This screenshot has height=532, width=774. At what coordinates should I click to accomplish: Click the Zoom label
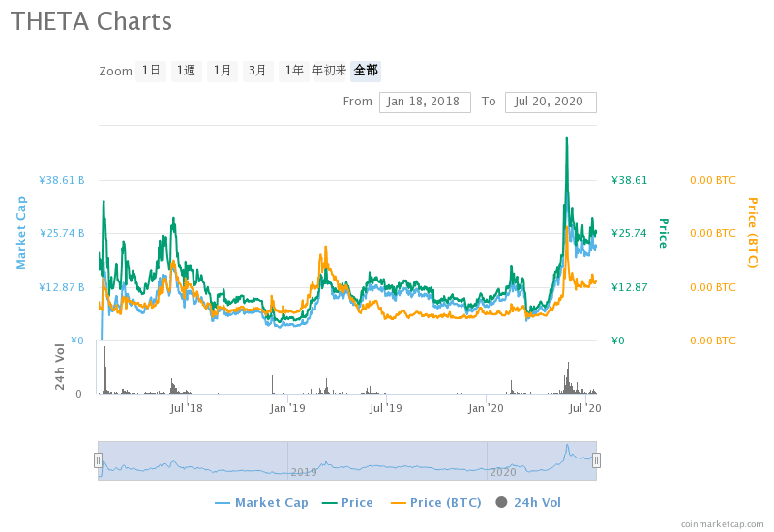pos(115,71)
